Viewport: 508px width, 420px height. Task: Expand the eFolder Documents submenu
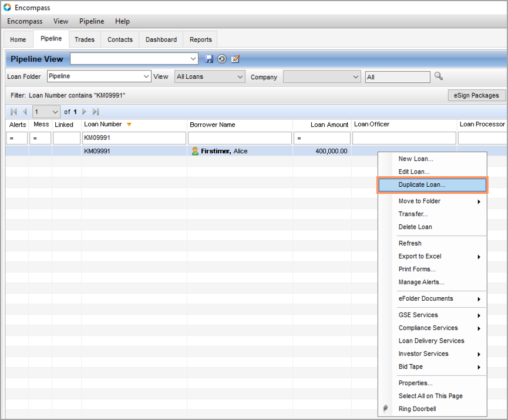pyautogui.click(x=479, y=299)
